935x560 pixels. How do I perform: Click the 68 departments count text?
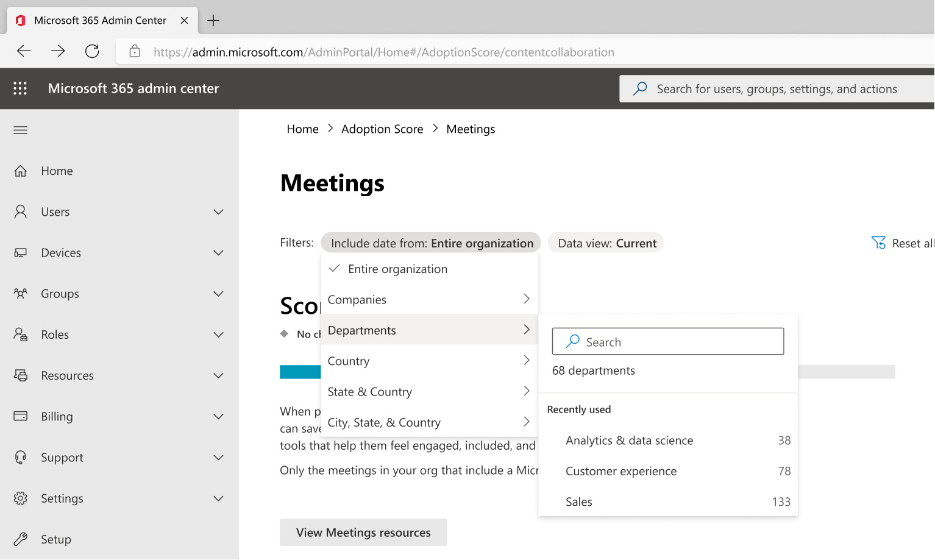[594, 370]
